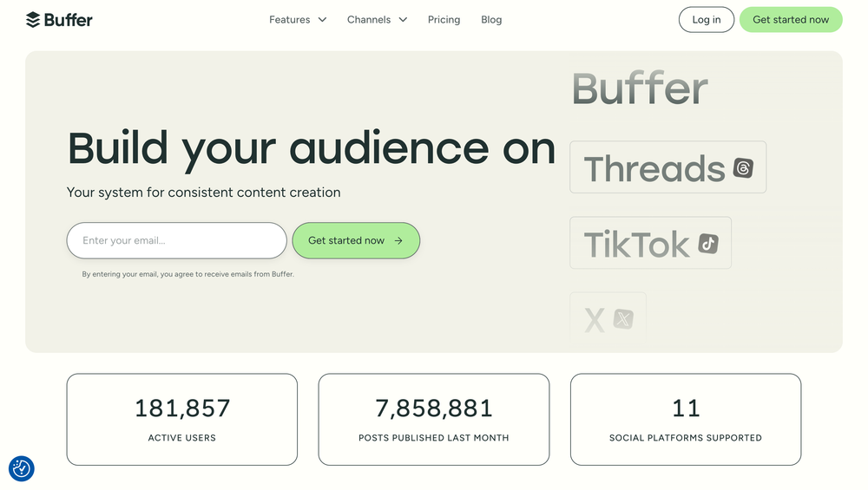Screen dimensions: 868x490
Task: Open the Channels menu
Action: coord(377,20)
